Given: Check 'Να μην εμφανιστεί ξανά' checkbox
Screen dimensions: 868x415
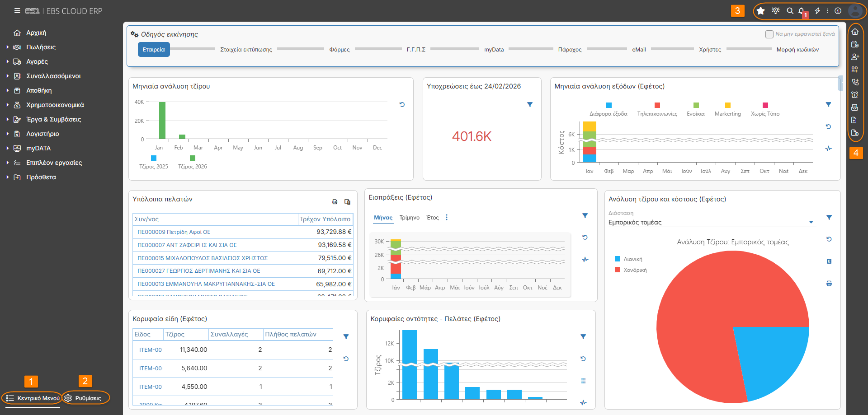Looking at the screenshot, I should (x=769, y=34).
